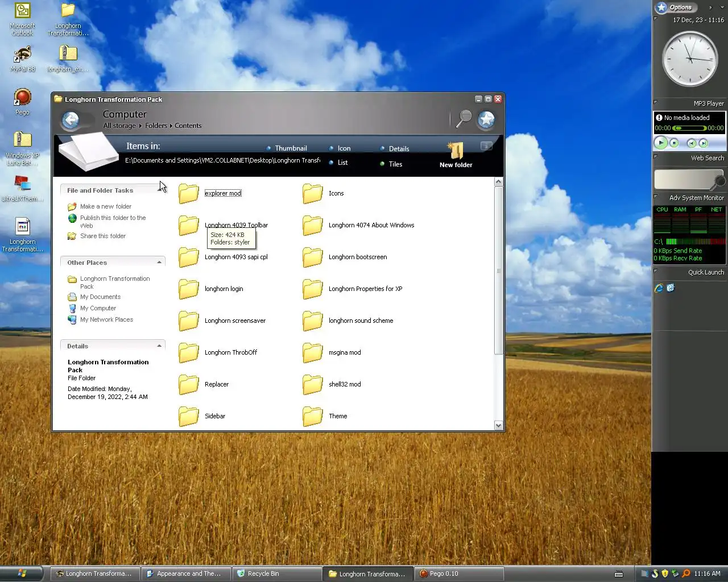Open the longhorn login folder
728x582 pixels.
(210, 289)
